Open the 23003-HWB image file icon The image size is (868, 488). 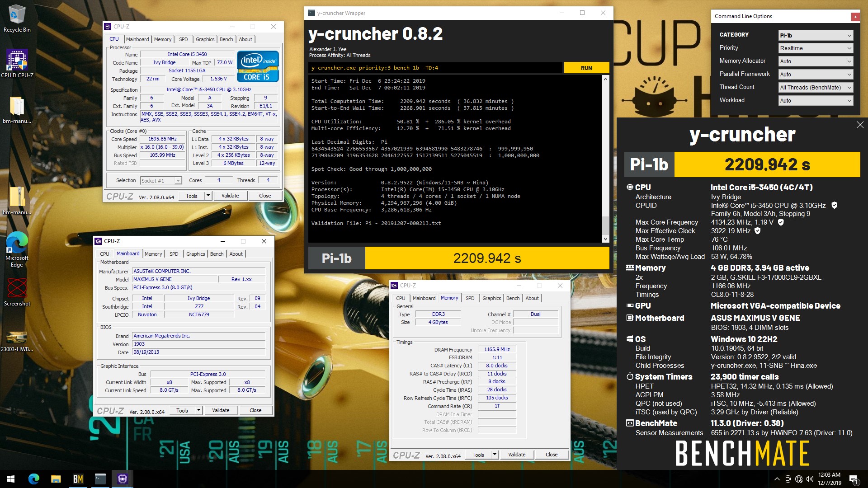[17, 341]
